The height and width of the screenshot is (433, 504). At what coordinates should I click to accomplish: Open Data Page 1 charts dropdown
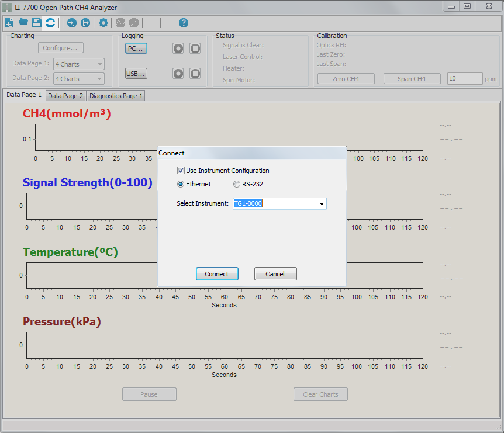click(x=79, y=64)
